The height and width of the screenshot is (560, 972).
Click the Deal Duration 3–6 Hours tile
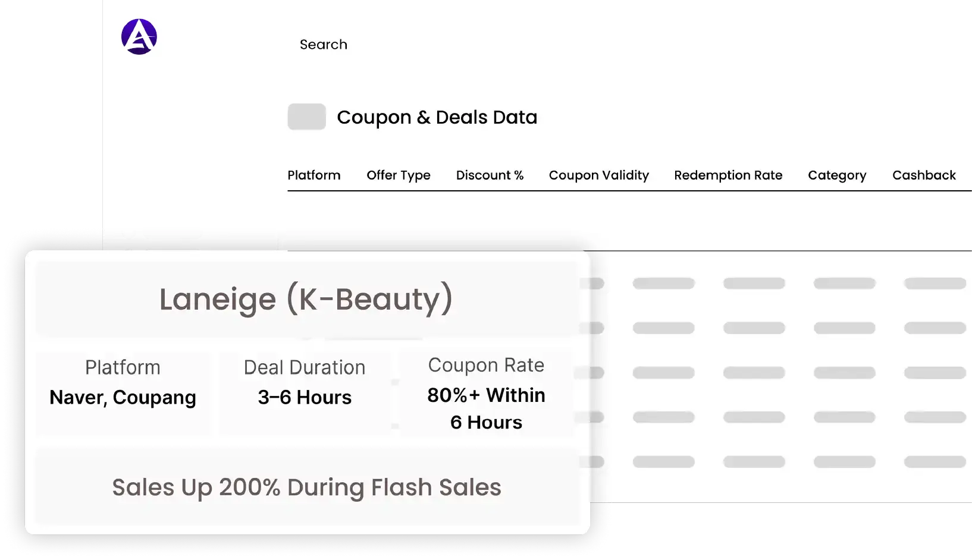305,394
